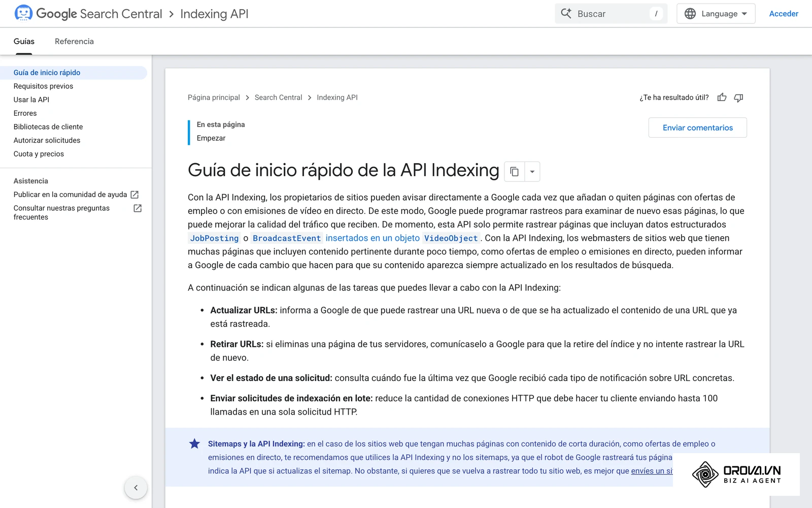This screenshot has width=812, height=508.
Task: Click Página principal breadcrumb
Action: pyautogui.click(x=214, y=98)
